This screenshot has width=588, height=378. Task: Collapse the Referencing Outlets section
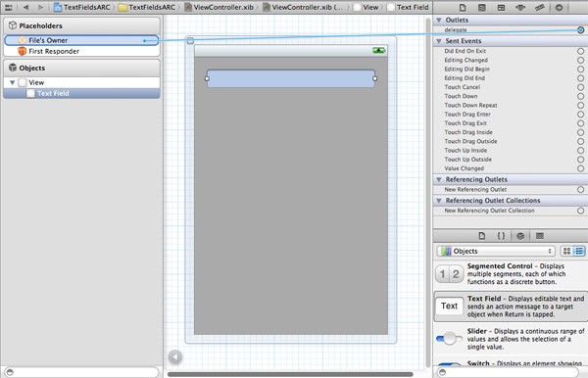[x=439, y=179]
